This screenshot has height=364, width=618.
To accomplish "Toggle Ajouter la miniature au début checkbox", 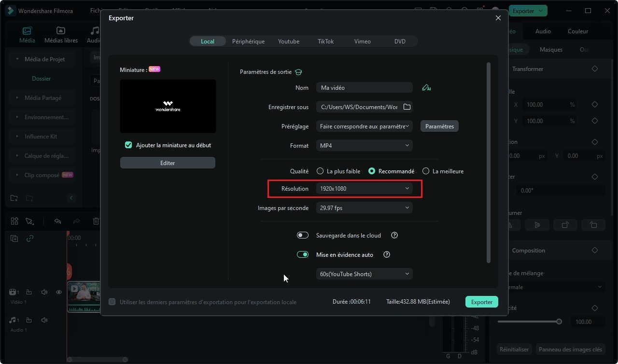I will coord(128,145).
